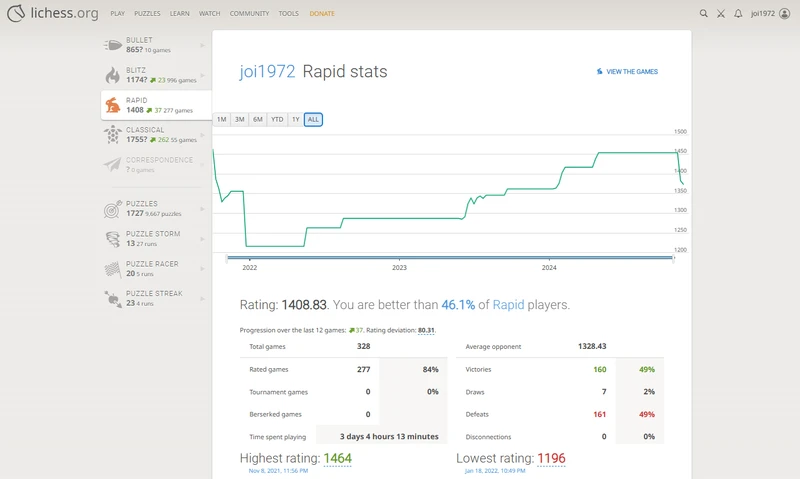Click the Bullet stats icon in sidebar
Viewport: 800px width, 479px height.
[113, 44]
